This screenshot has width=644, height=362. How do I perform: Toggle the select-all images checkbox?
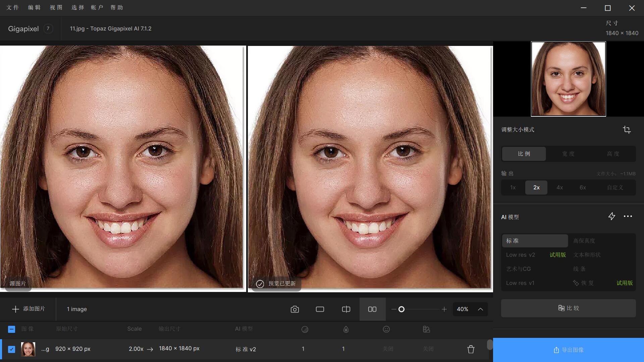[x=11, y=329]
